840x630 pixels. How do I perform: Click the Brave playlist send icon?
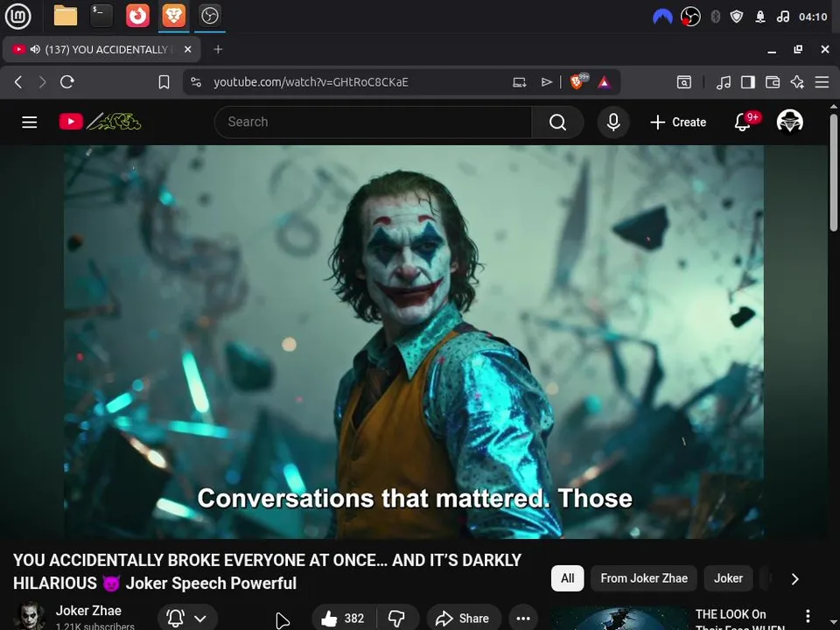[x=546, y=82]
